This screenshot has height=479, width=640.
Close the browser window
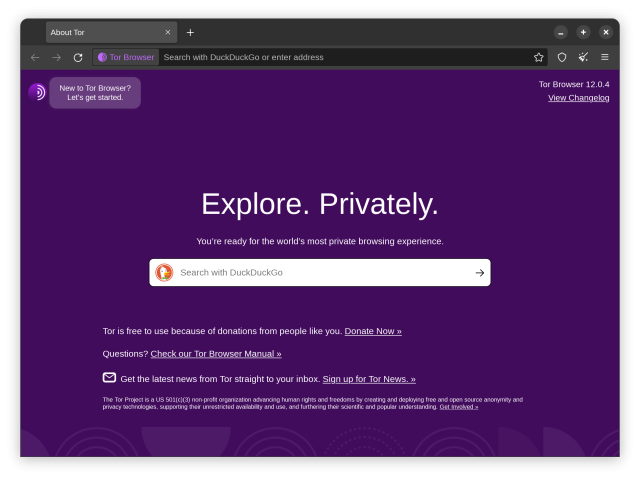pyautogui.click(x=606, y=32)
